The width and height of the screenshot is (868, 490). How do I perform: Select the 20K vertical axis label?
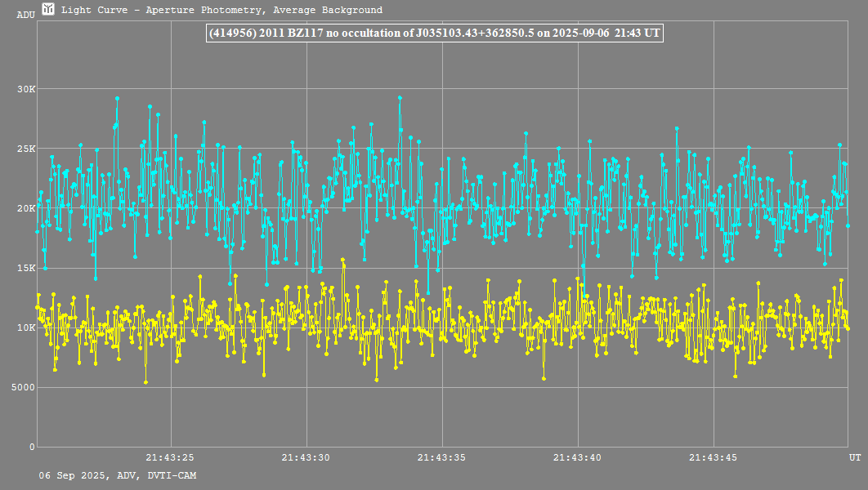(x=25, y=208)
